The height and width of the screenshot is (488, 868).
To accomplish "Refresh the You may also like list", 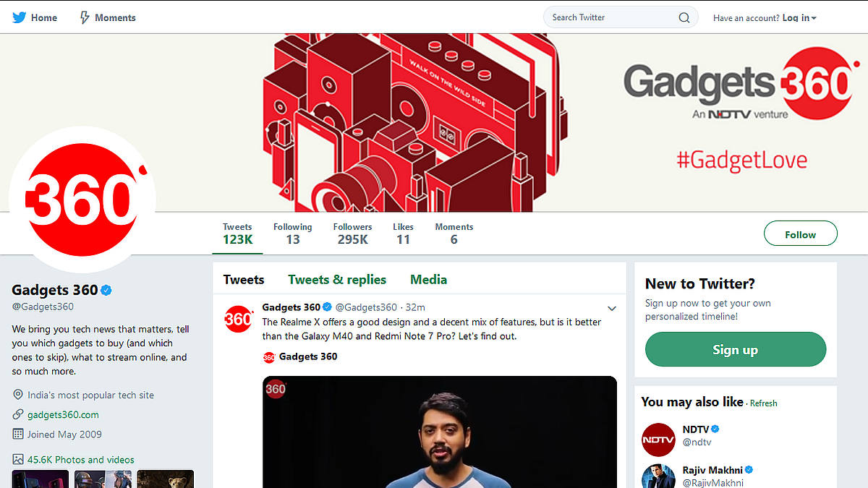I will (763, 403).
